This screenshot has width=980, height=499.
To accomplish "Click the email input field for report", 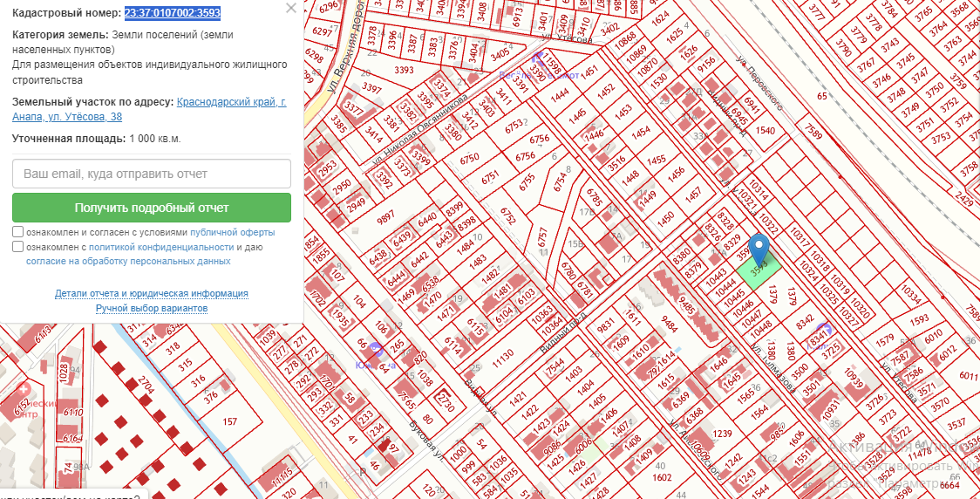I will pyautogui.click(x=152, y=174).
